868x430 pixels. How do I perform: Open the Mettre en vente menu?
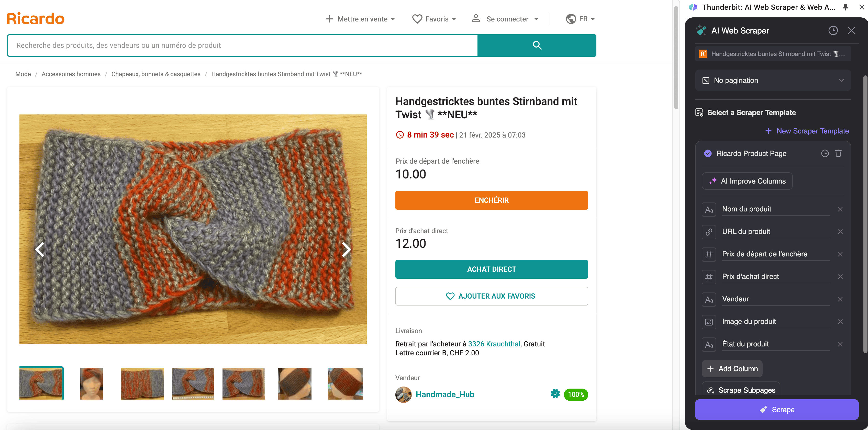[360, 19]
